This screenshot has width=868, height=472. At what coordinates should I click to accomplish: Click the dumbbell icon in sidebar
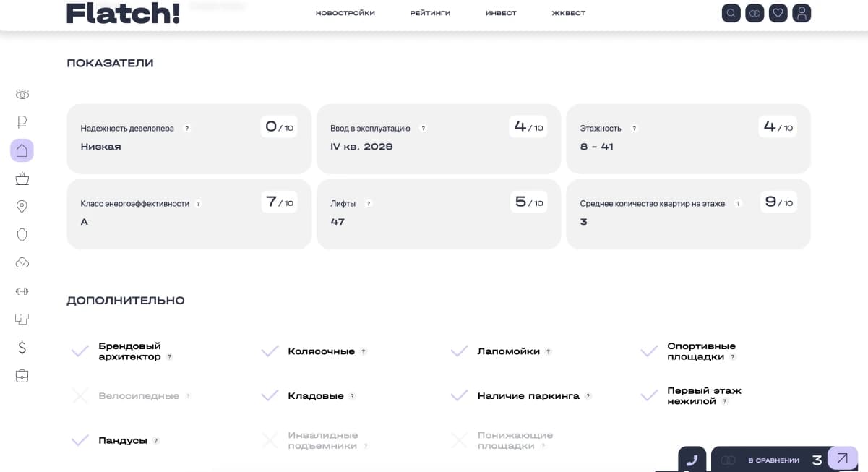pos(22,291)
